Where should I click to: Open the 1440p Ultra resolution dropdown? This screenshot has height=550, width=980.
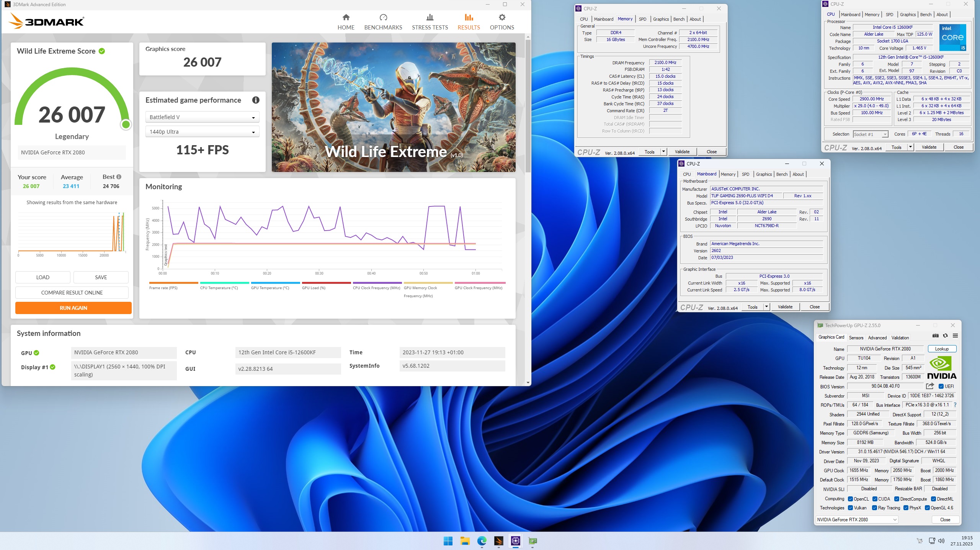pos(202,132)
